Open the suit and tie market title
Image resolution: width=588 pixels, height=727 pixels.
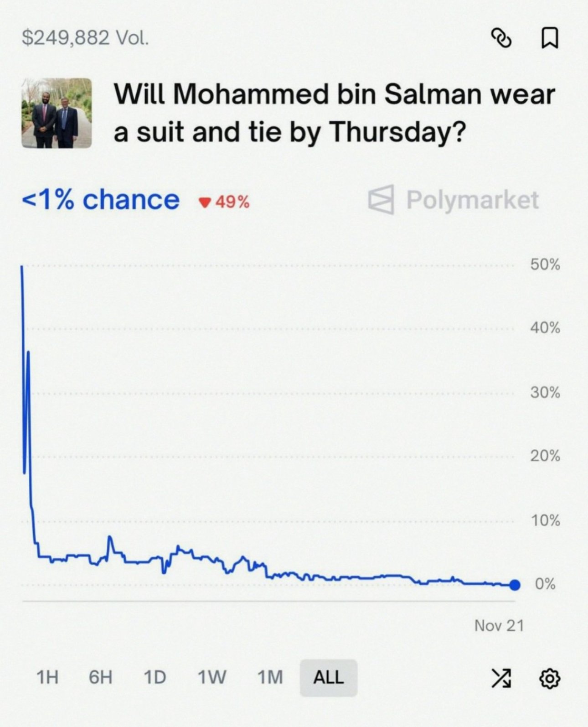(334, 113)
